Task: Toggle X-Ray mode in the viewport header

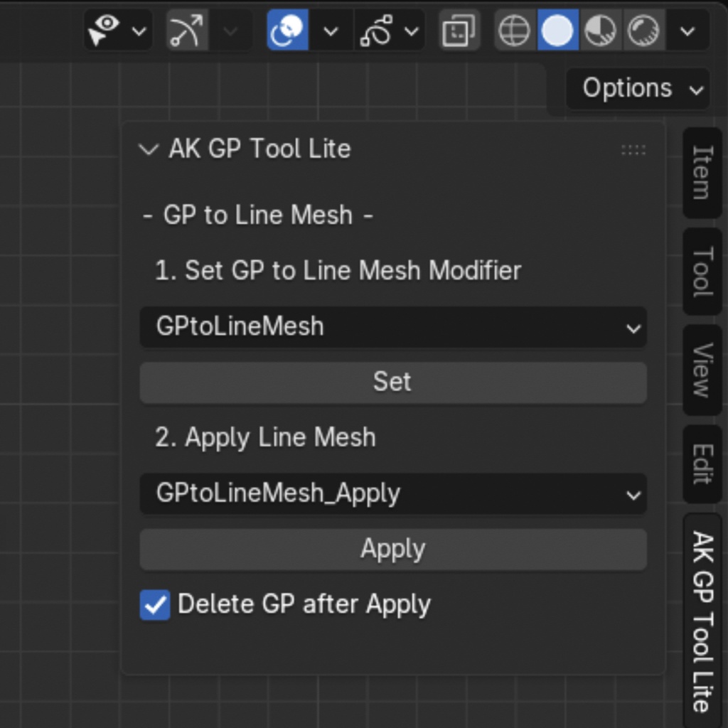Action: (459, 31)
